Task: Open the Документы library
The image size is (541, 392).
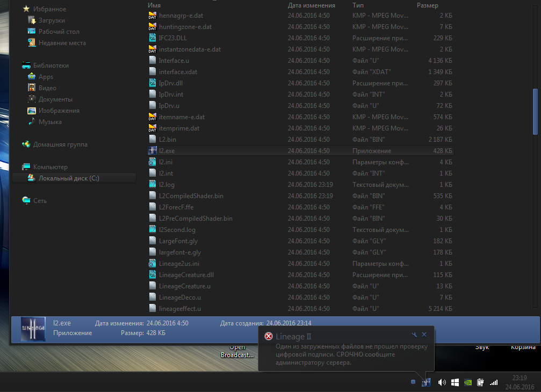Action: [x=55, y=99]
